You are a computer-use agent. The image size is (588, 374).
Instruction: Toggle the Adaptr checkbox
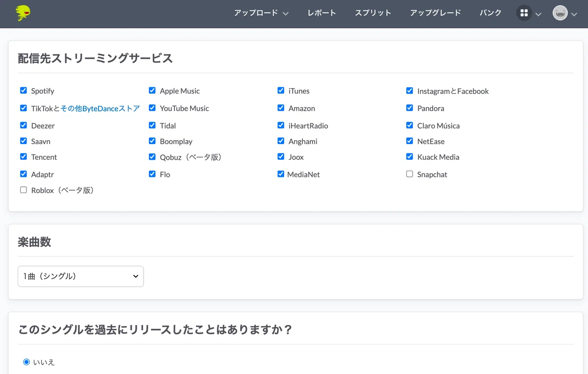(24, 174)
